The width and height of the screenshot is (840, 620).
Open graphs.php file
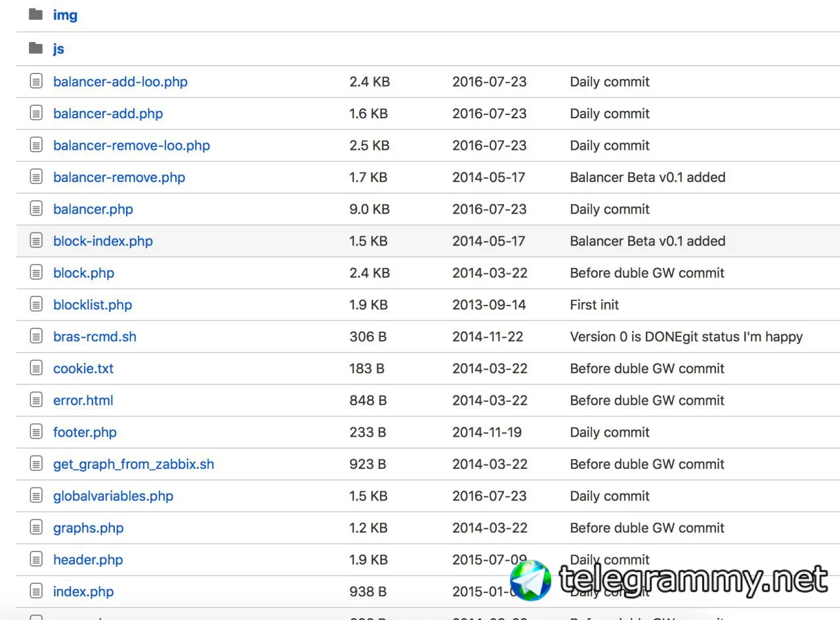[x=88, y=528]
